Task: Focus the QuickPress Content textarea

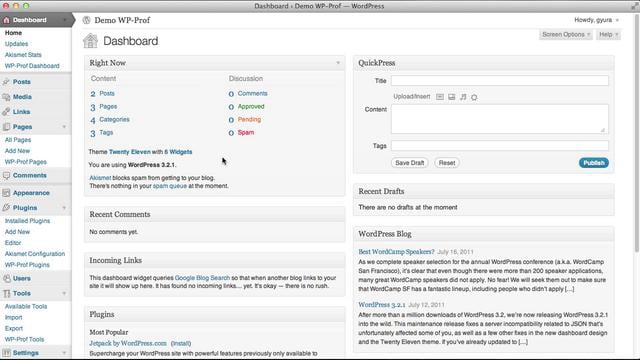Action: tap(500, 119)
